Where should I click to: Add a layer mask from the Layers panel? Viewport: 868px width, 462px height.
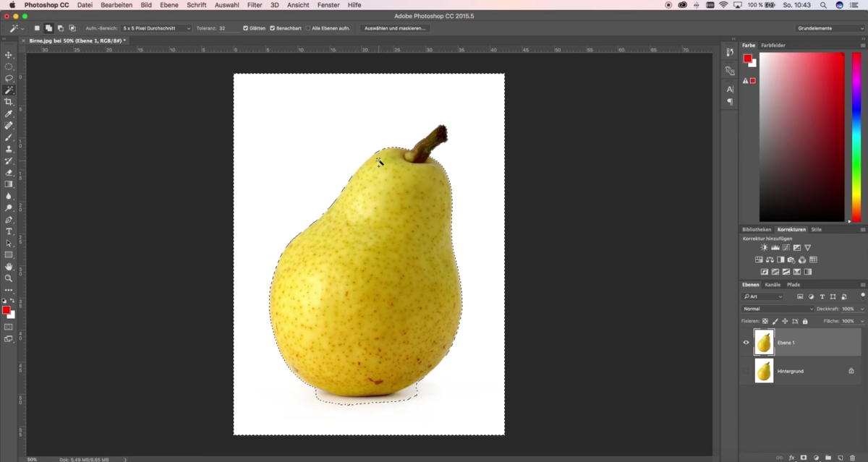coord(803,457)
